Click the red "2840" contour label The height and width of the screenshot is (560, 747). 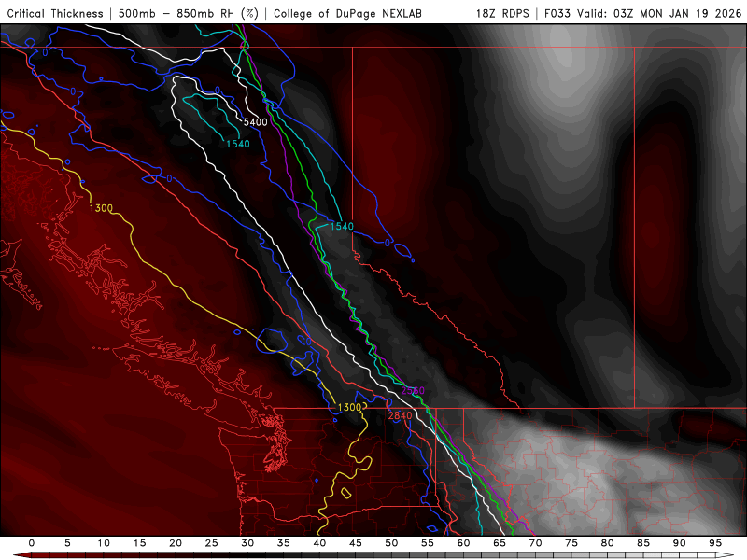(400, 415)
